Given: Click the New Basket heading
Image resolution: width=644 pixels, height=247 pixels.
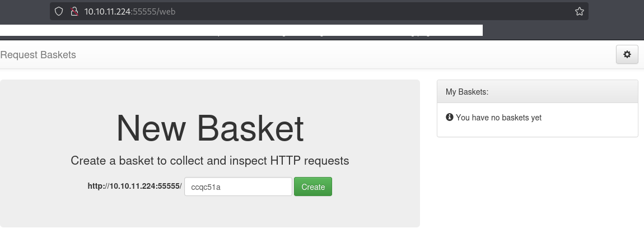Looking at the screenshot, I should pos(209,128).
